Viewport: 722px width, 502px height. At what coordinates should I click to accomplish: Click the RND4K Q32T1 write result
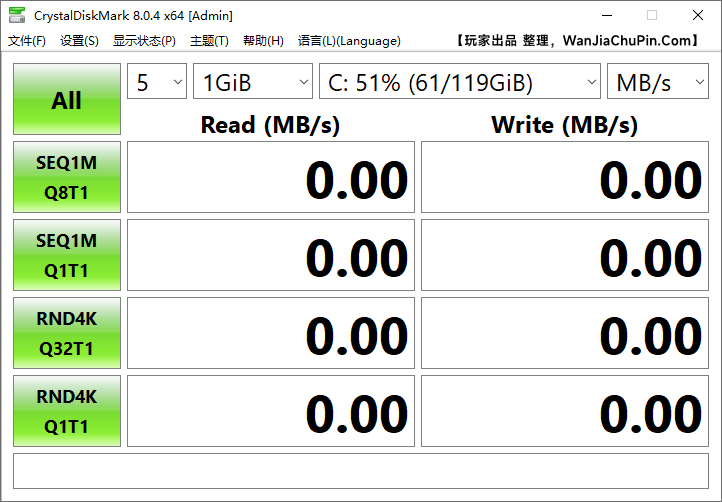coord(565,333)
